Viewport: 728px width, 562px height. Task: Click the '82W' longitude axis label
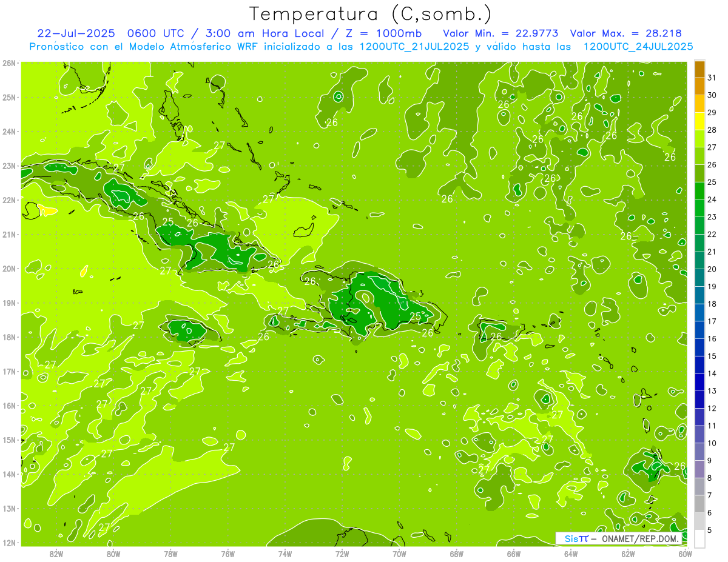tap(56, 554)
